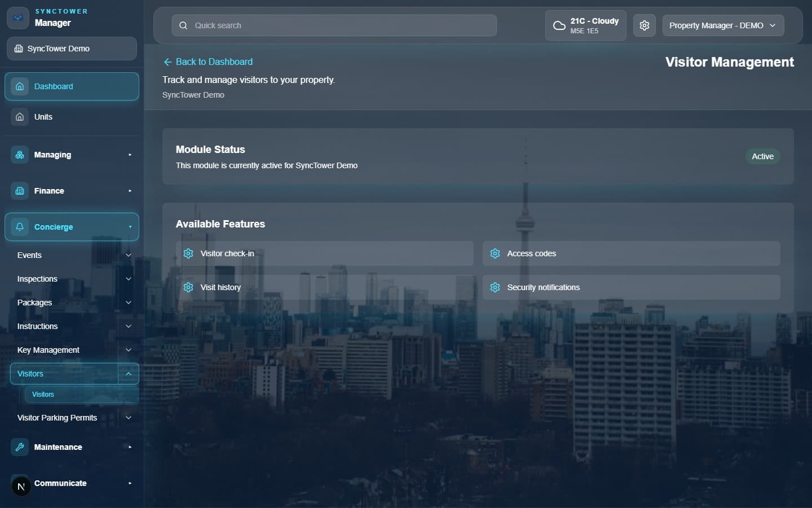Viewport: 812px width, 508px height.
Task: Click the back arrow icon by Back to Dashboard
Action: (x=167, y=62)
